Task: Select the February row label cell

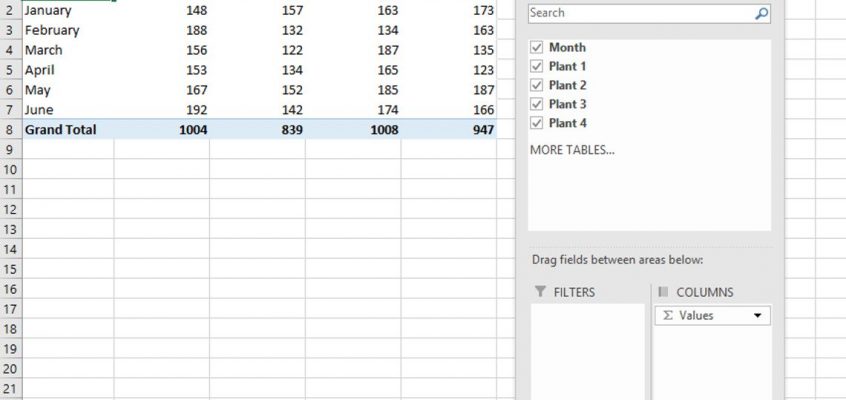Action: [x=68, y=30]
